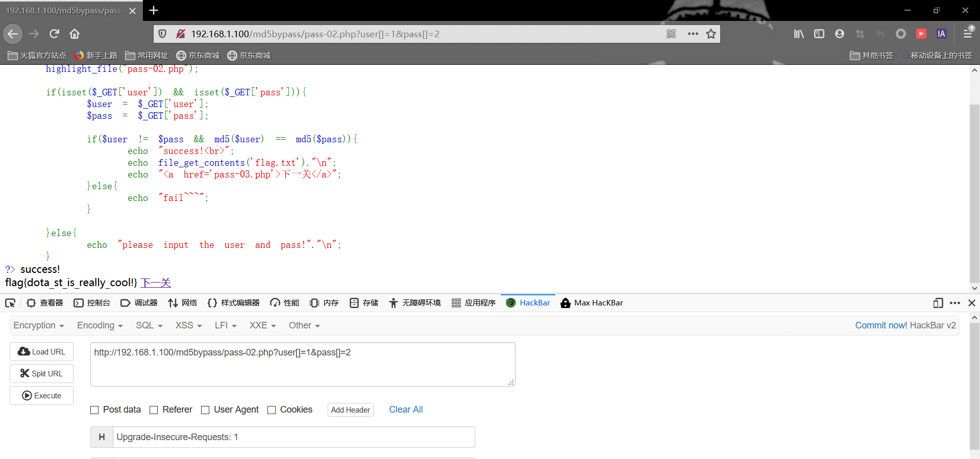Enable the User Agent checkbox
980x459 pixels.
tap(205, 410)
